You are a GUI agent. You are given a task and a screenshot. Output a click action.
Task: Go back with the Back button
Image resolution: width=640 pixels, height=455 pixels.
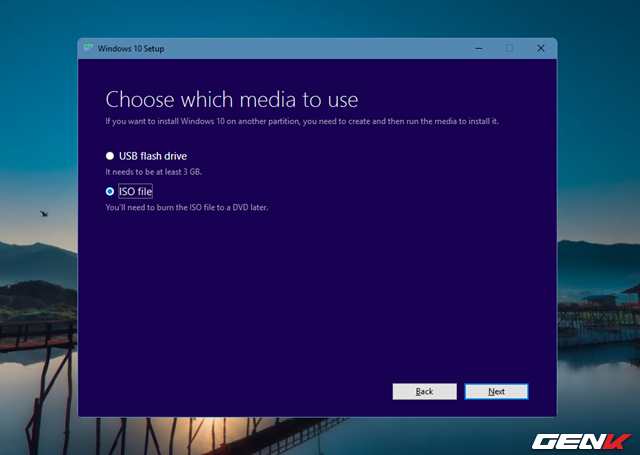pos(424,391)
